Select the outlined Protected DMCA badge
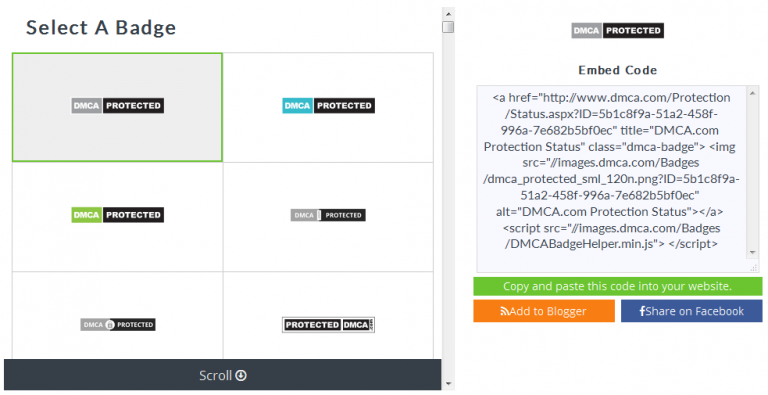The image size is (768, 395). point(328,324)
